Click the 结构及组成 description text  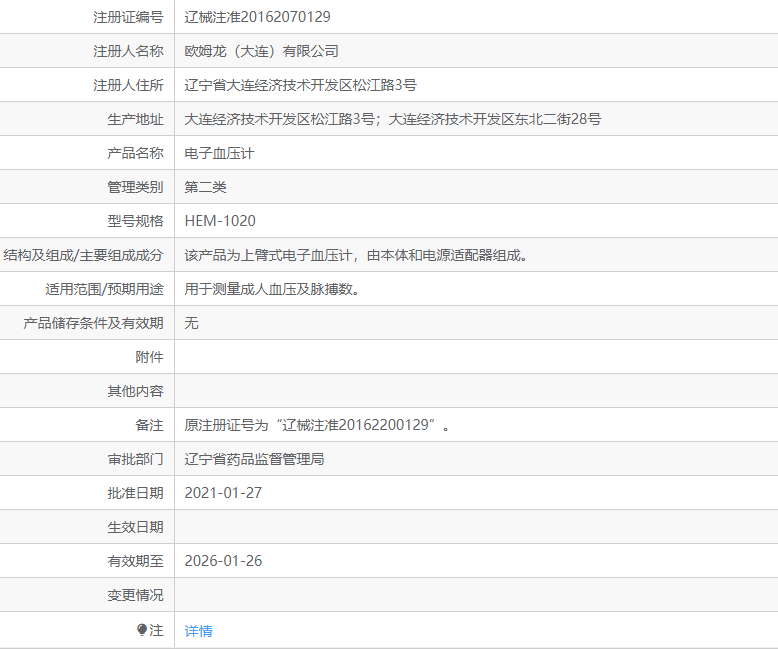point(356,255)
